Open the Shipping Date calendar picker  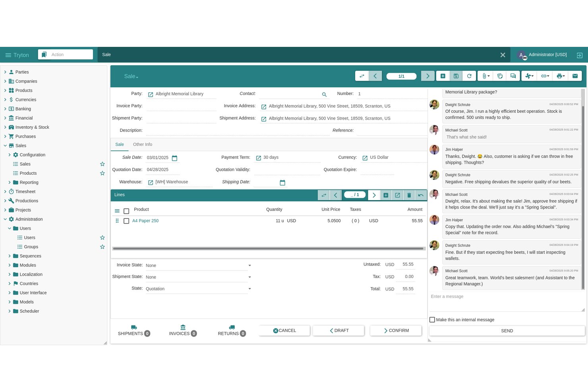(x=282, y=183)
